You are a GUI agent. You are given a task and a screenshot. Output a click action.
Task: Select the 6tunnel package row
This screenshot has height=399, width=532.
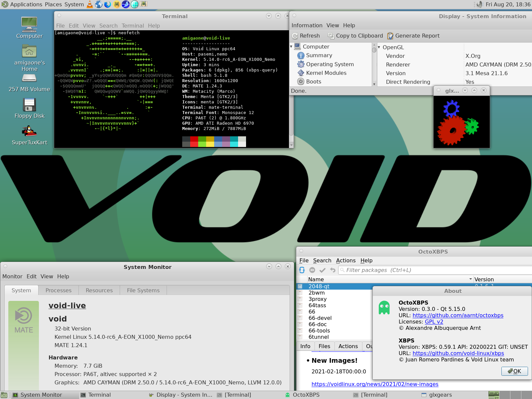coord(334,337)
